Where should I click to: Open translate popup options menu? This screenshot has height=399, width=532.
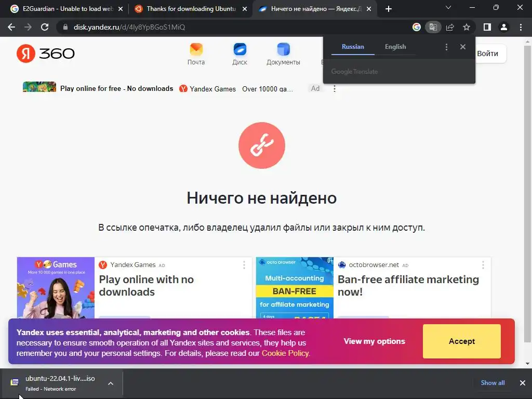tap(446, 47)
